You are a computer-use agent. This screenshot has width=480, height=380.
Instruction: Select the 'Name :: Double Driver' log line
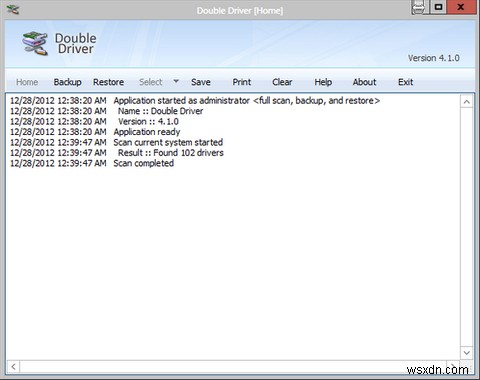point(107,111)
